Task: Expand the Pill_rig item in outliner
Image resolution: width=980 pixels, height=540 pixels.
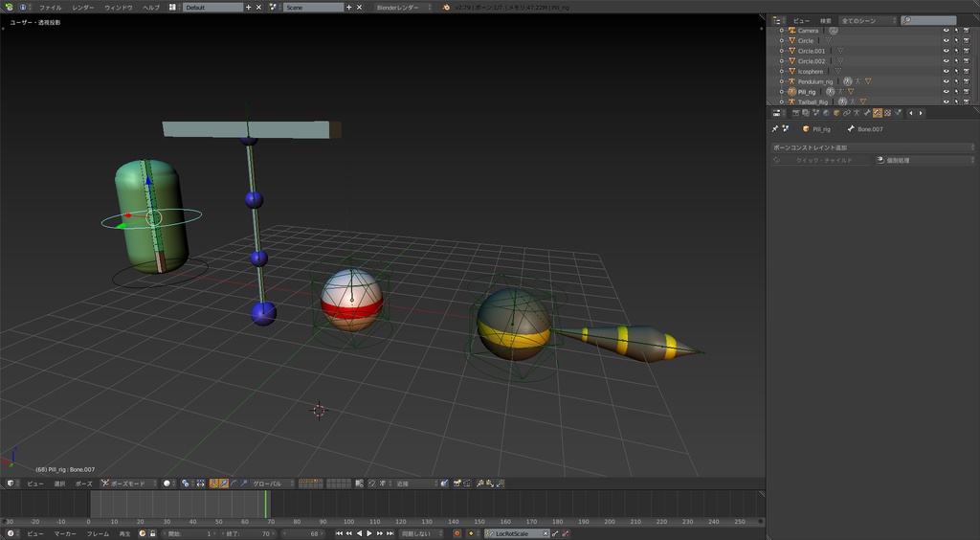Action: 781,91
